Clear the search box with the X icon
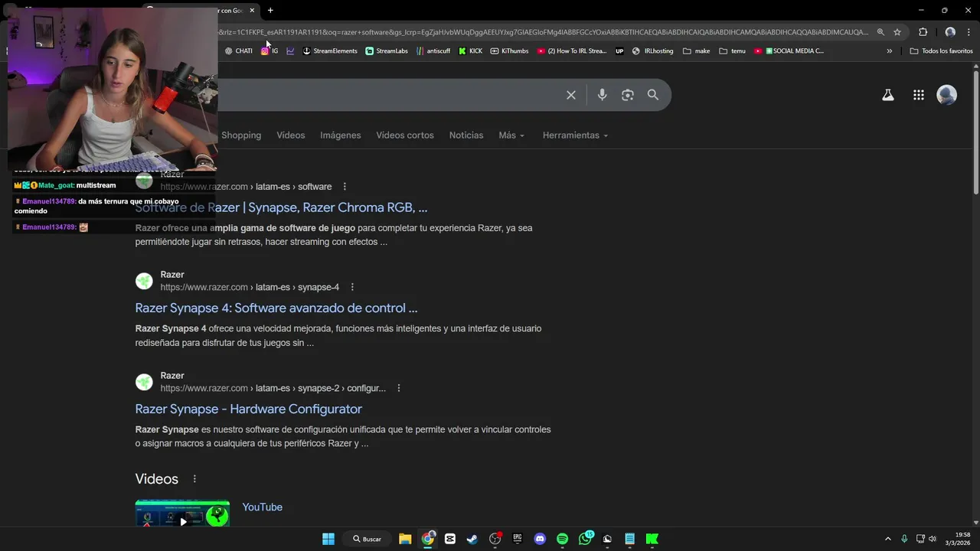This screenshot has width=980, height=551. click(571, 95)
